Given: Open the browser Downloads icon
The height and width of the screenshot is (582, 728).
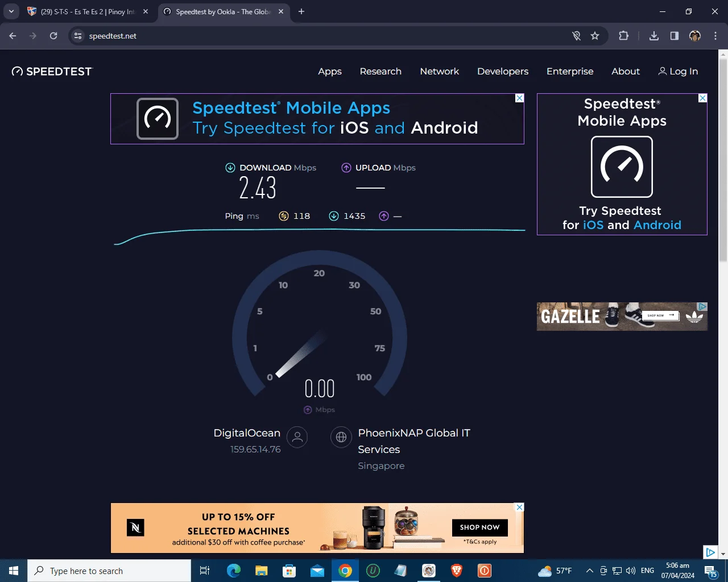Looking at the screenshot, I should coord(654,36).
